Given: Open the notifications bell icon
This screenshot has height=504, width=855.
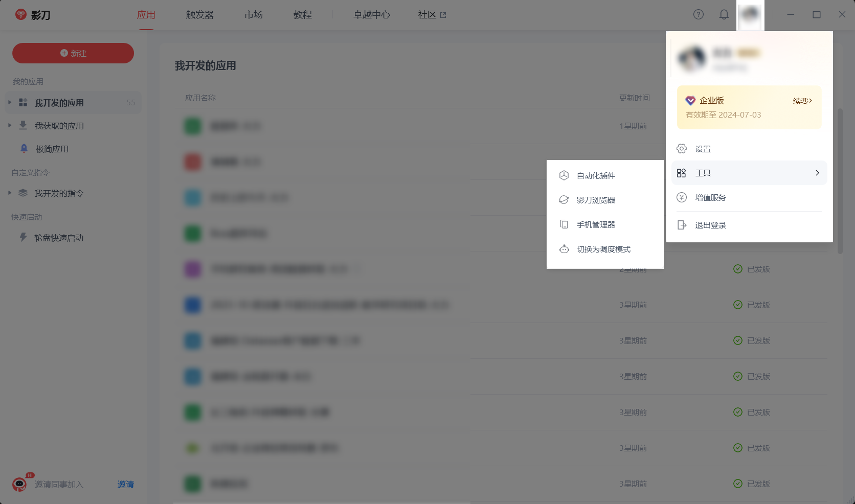Looking at the screenshot, I should coord(724,15).
